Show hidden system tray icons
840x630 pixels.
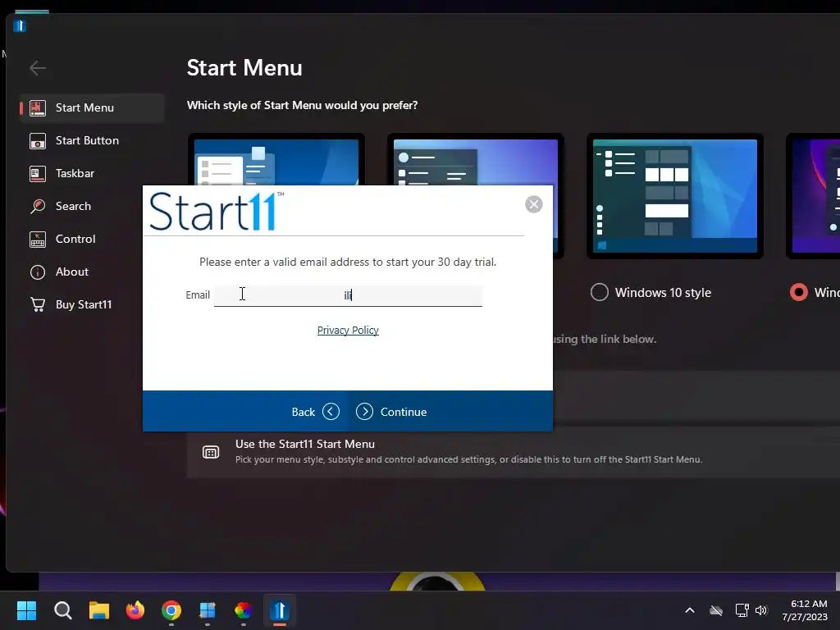point(690,610)
